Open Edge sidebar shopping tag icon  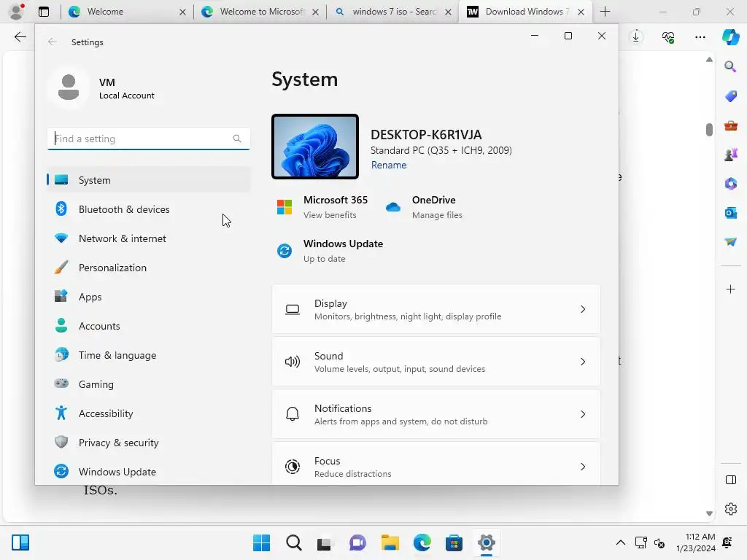pos(730,96)
